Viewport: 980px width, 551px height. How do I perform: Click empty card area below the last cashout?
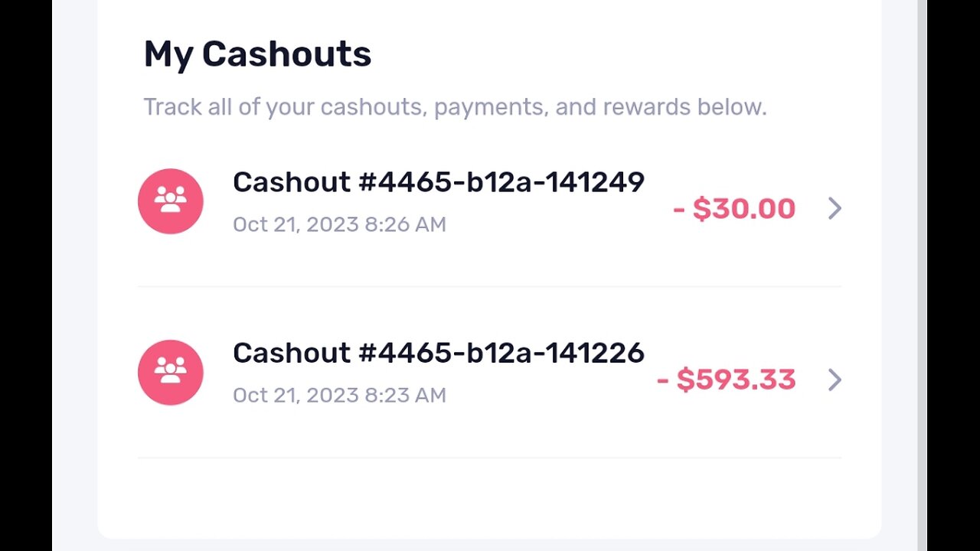[490, 497]
